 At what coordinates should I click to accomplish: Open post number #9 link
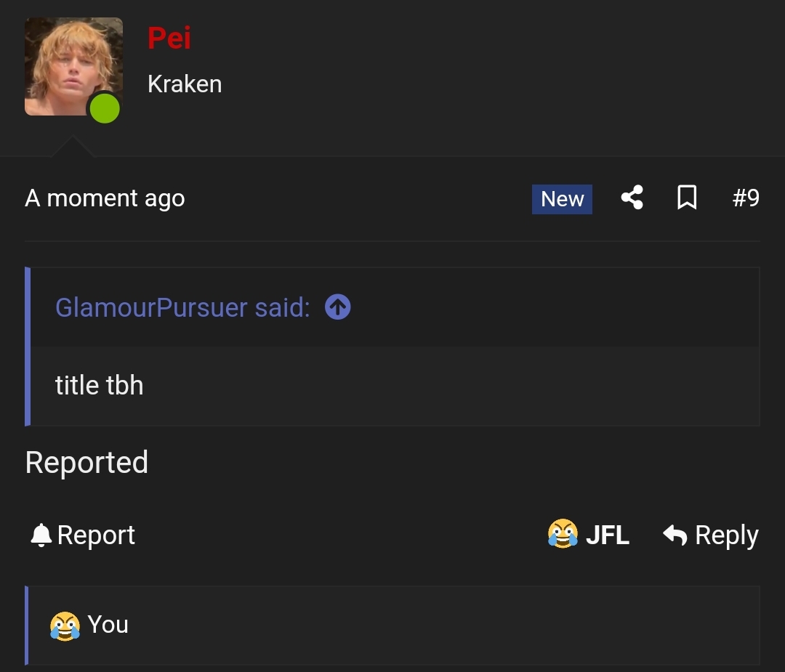coord(746,198)
